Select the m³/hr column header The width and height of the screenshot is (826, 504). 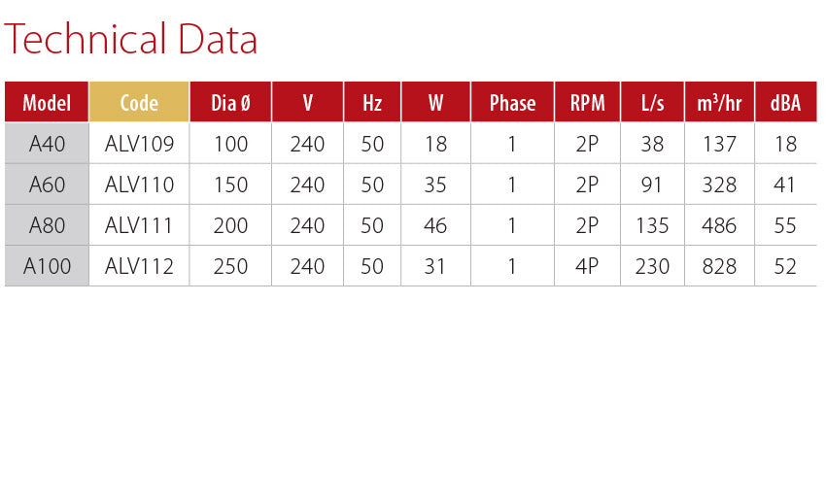719,103
